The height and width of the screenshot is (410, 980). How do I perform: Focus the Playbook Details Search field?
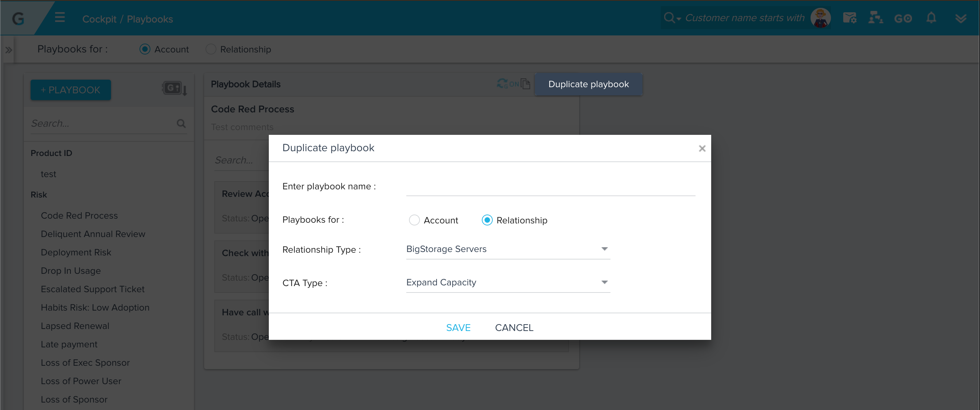point(242,160)
